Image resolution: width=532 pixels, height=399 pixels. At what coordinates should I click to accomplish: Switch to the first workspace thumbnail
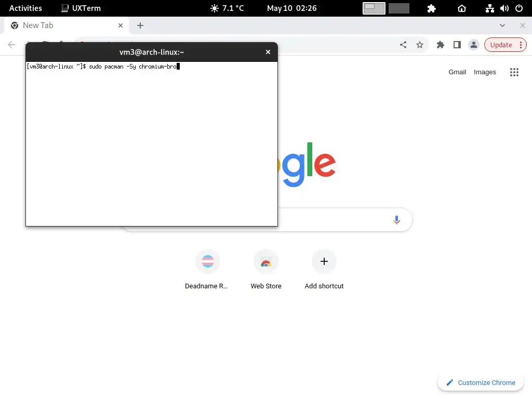pos(374,8)
